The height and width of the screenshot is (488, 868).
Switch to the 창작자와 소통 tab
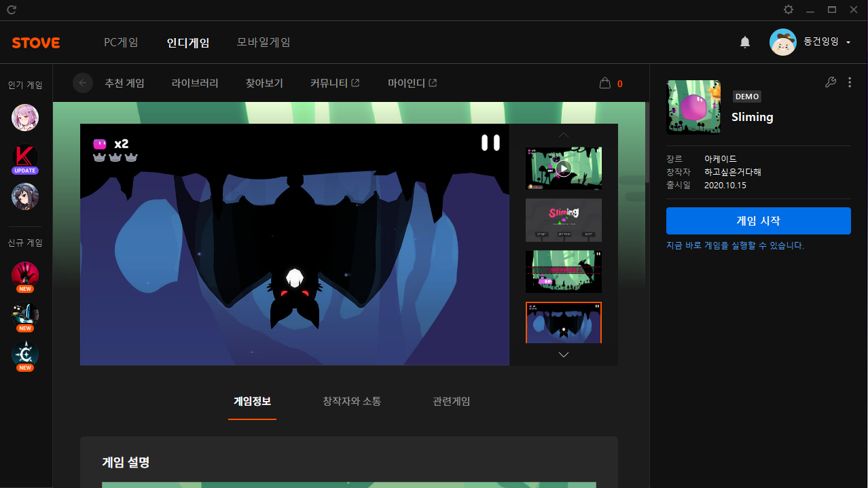(352, 401)
